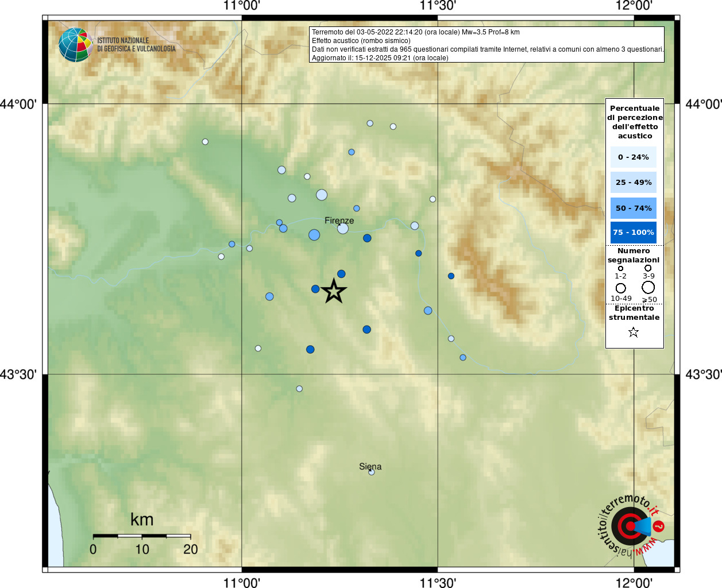Click the '20' mark on scale bar

coord(191,549)
